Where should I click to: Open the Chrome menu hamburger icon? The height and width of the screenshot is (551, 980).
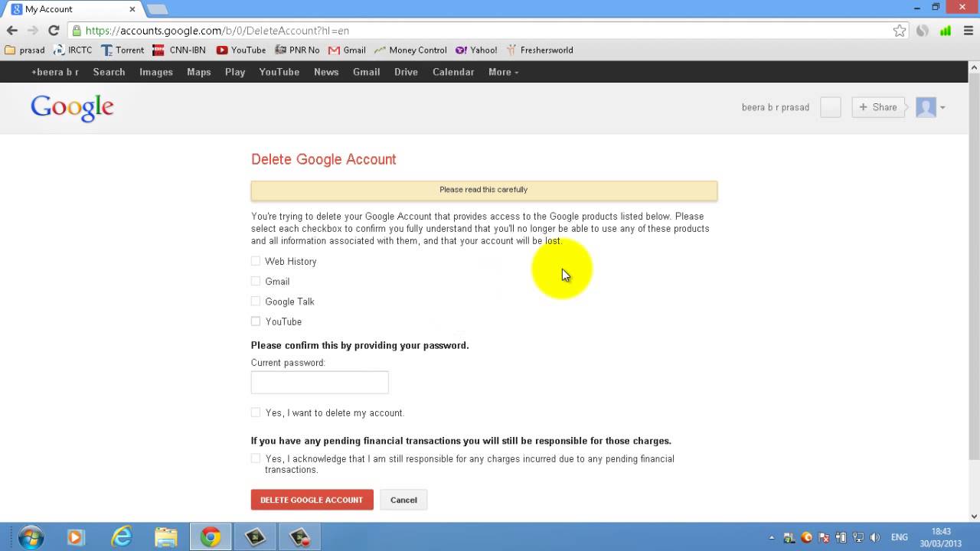click(x=969, y=31)
